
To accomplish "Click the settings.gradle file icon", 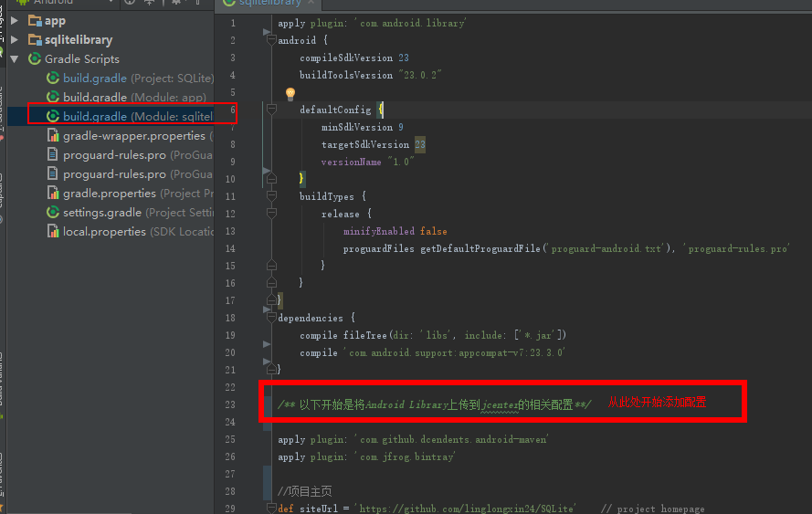I will click(x=53, y=212).
